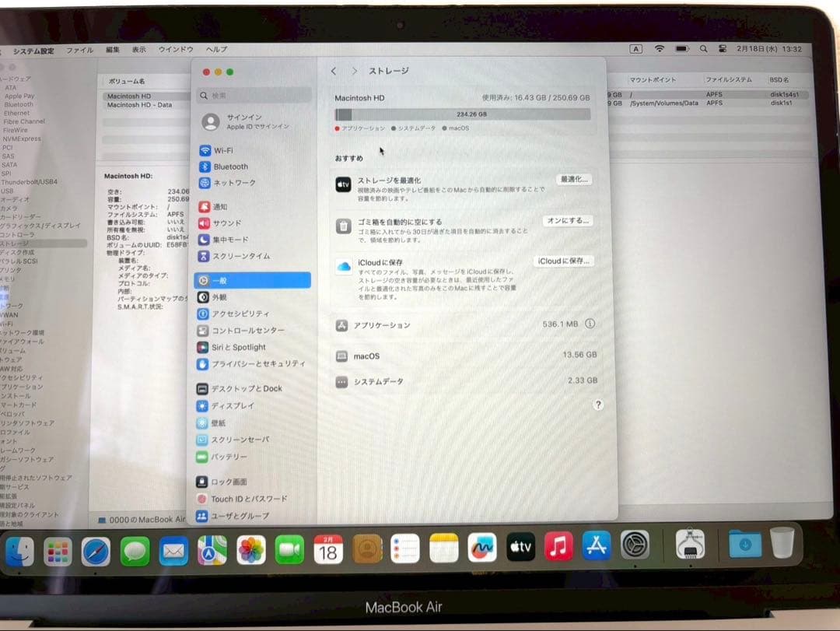Select Macintosh HD row in System Information
This screenshot has width=840, height=631.
pyautogui.click(x=145, y=96)
